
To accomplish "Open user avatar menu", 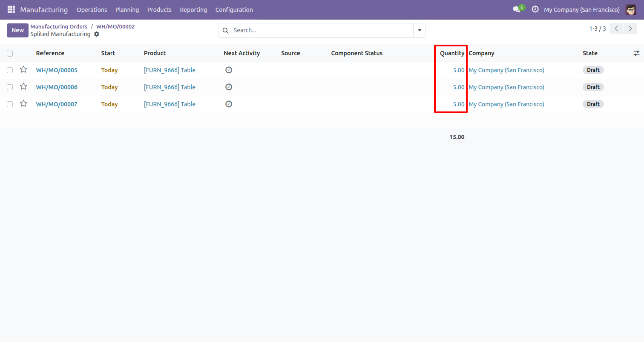I will [x=631, y=9].
